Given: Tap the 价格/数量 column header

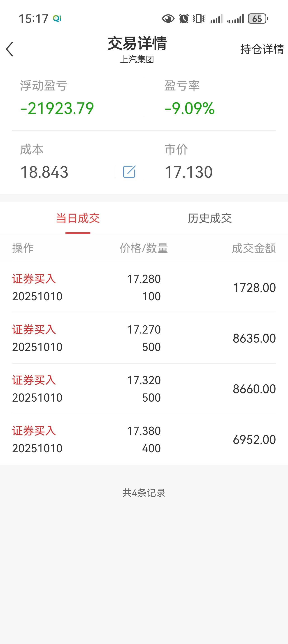Looking at the screenshot, I should (144, 248).
